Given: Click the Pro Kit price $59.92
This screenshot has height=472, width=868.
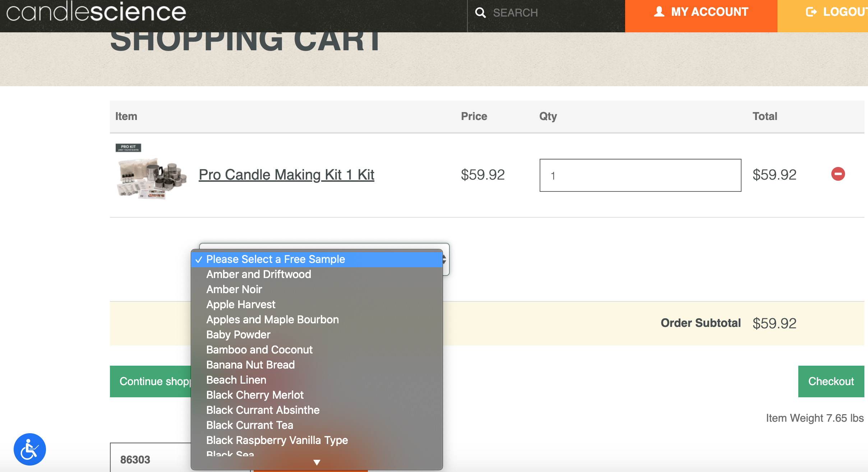Looking at the screenshot, I should point(483,175).
